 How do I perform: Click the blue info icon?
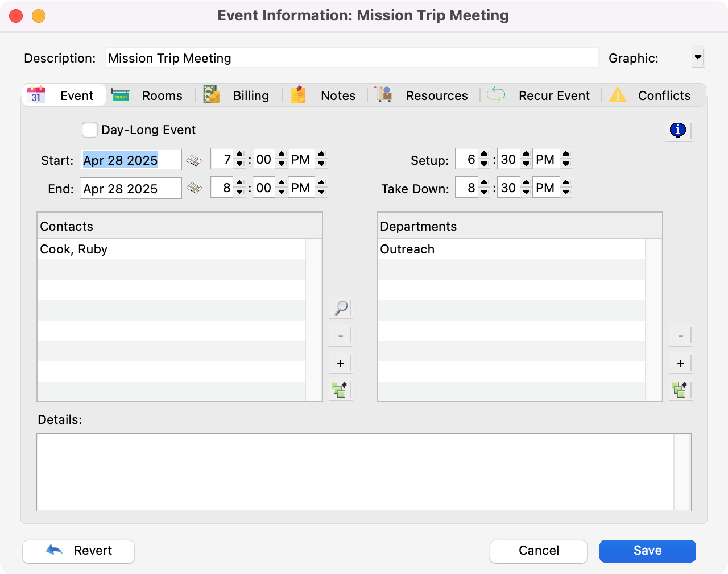coord(678,130)
